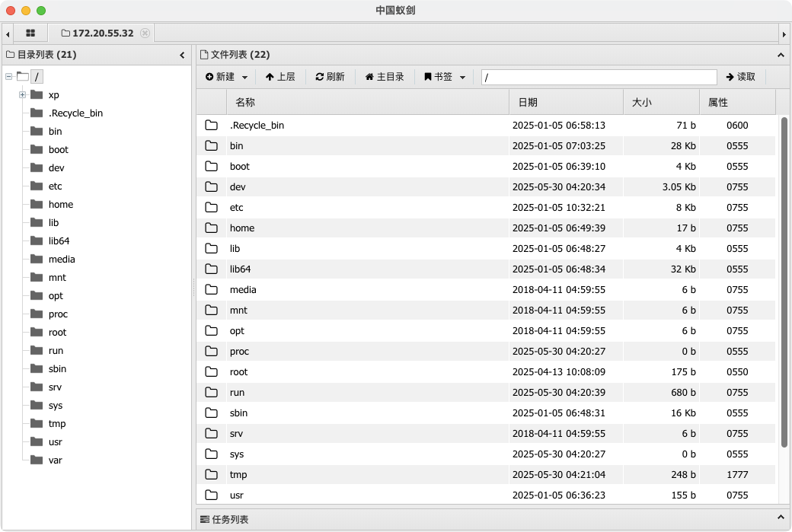
Task: Refresh the file list with 刷新
Action: (x=330, y=77)
